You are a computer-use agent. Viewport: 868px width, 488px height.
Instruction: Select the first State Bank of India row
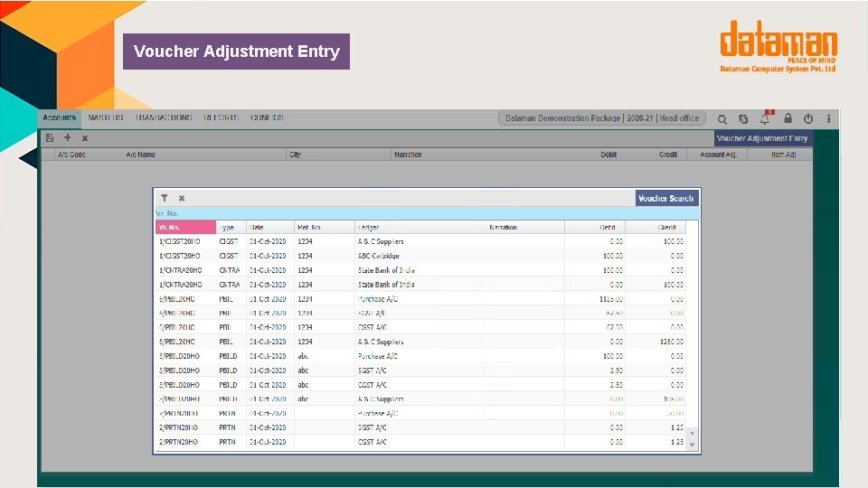tap(420, 270)
